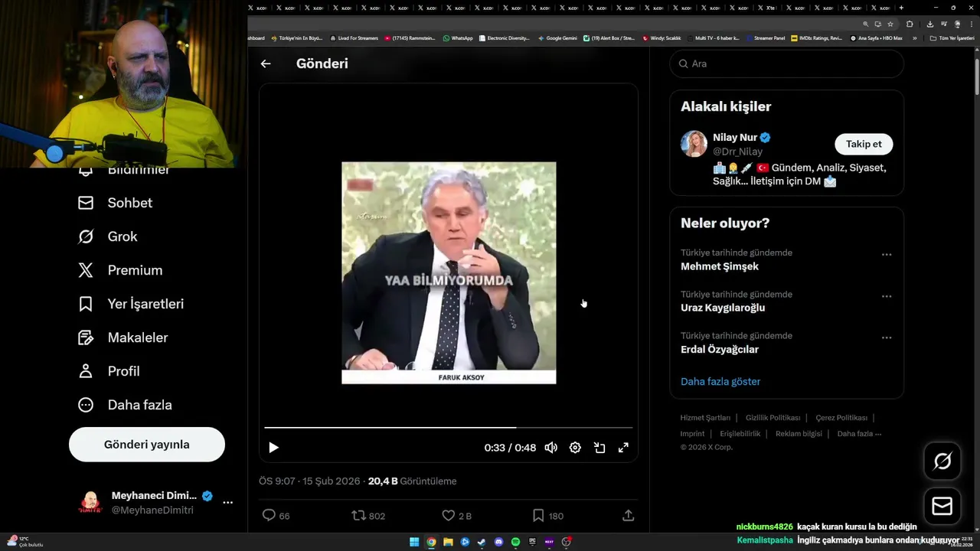The width and height of the screenshot is (980, 551).
Task: Open Steam from the taskbar
Action: (482, 542)
